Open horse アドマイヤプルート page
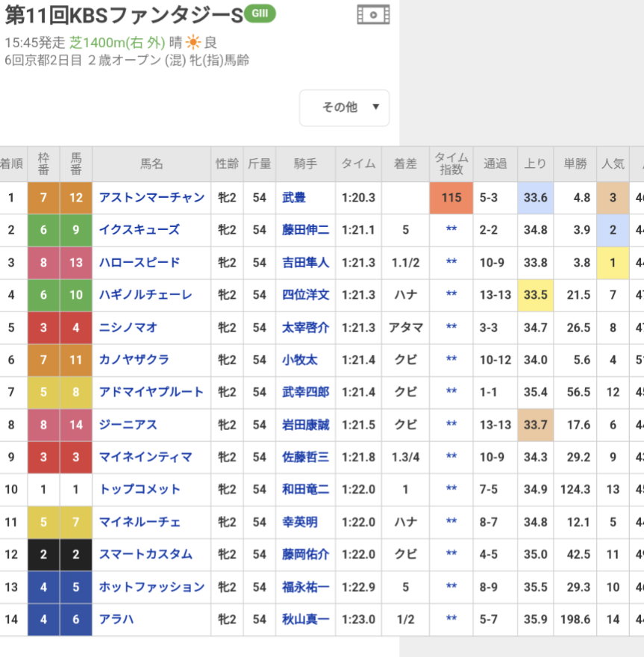Image resolution: width=644 pixels, height=657 pixels. pos(151,392)
